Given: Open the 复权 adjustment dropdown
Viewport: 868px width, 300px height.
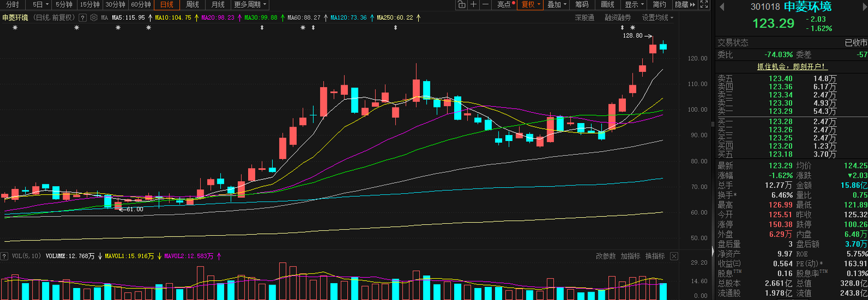Looking at the screenshot, I should coord(530,5).
